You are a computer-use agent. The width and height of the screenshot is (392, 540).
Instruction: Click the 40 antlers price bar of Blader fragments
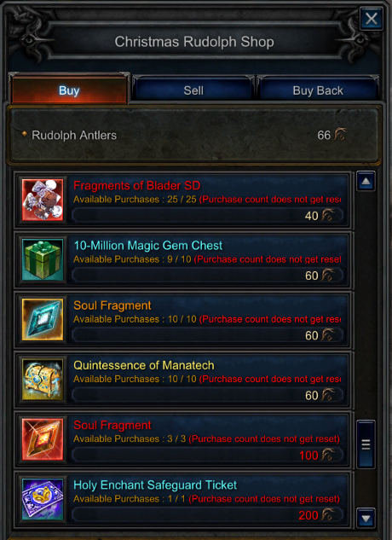coord(208,216)
